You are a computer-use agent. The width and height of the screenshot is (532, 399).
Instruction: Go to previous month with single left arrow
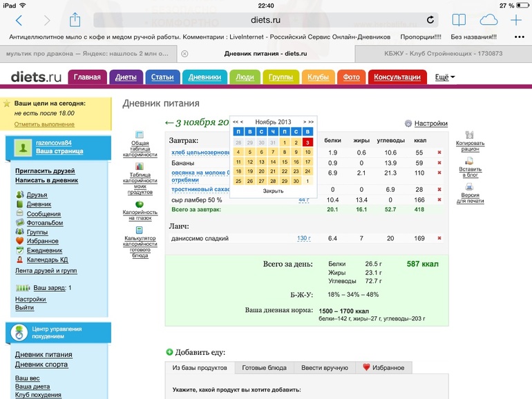(242, 121)
